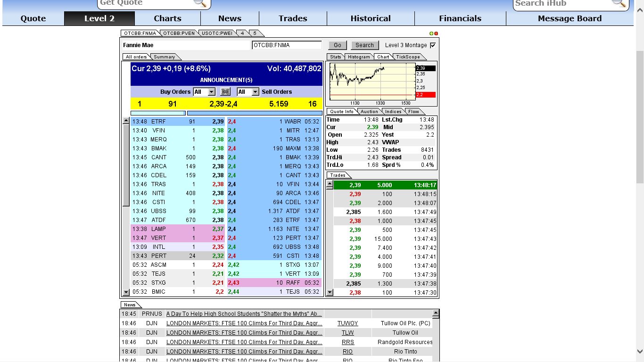
Task: Open the Indices tab
Action: point(393,112)
